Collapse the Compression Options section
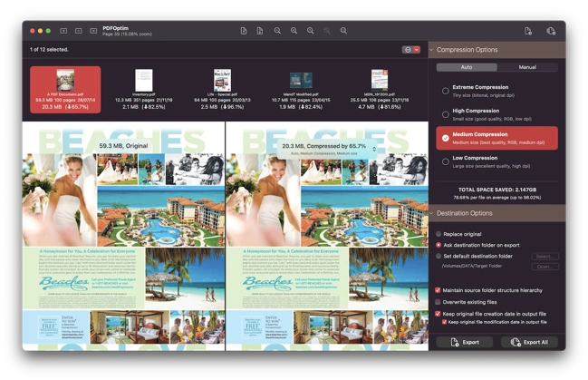 [431, 50]
